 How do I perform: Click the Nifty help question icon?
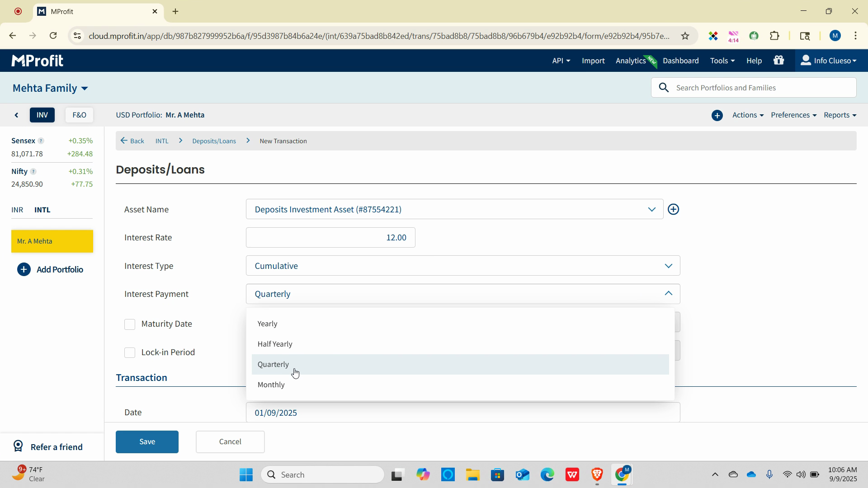tap(33, 172)
